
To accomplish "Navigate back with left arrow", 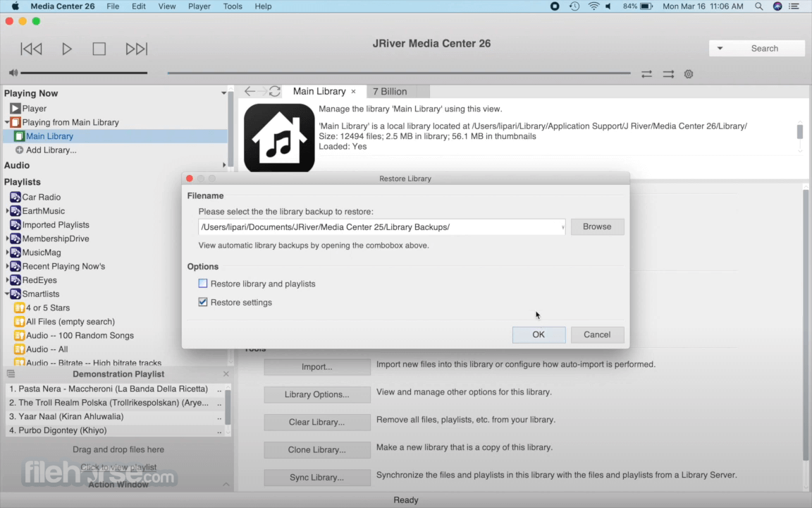I will (250, 91).
